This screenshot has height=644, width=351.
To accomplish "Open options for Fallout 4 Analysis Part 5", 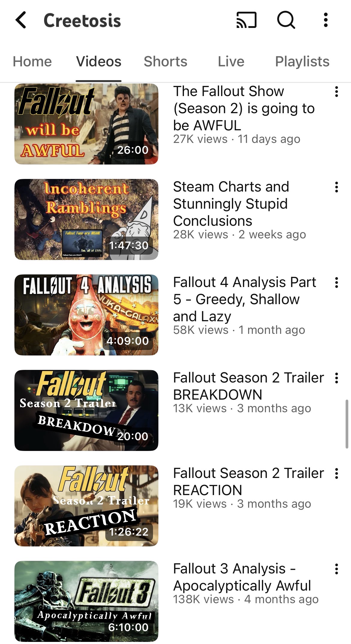I will click(337, 283).
